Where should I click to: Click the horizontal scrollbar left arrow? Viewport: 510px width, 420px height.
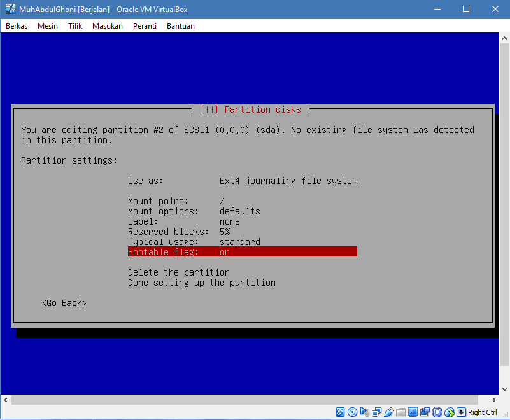6,400
